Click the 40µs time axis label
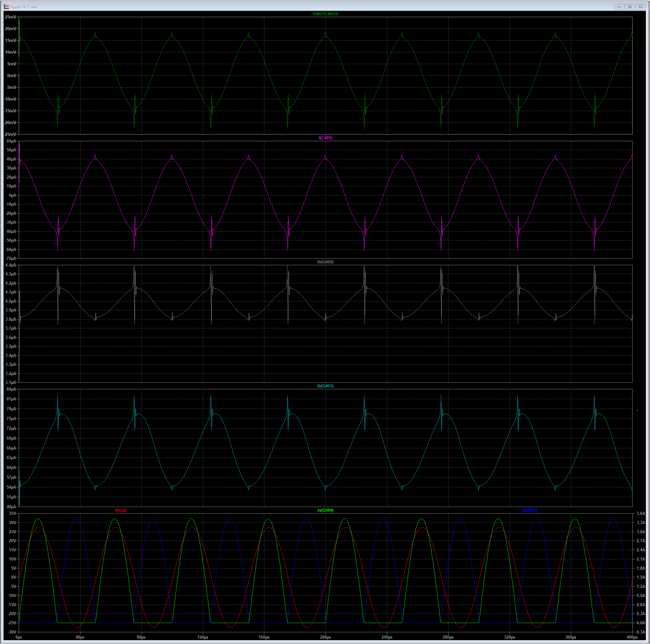This screenshot has height=644, width=650. click(x=80, y=638)
